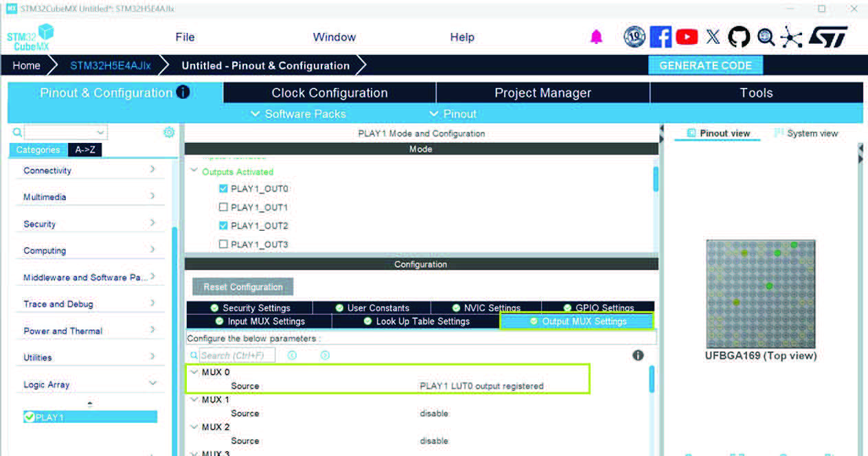This screenshot has height=456, width=868.
Task: Collapse the MUX 0 section
Action: click(x=194, y=372)
